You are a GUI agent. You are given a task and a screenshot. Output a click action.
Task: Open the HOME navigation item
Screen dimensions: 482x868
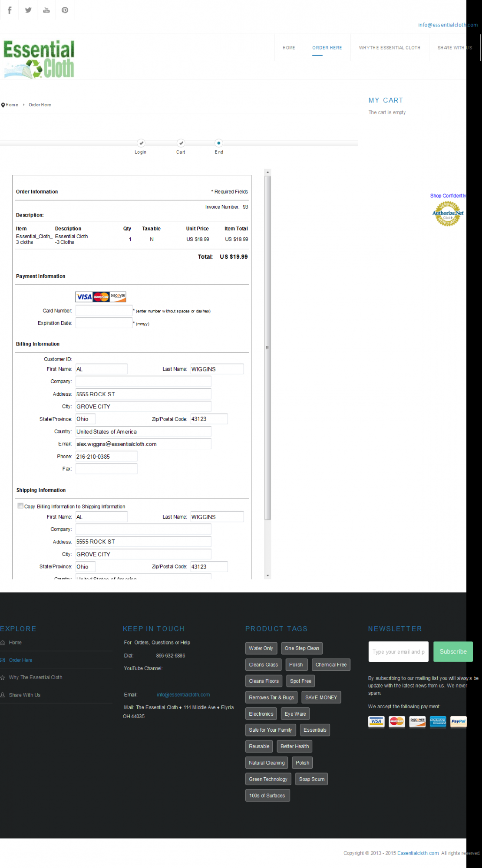click(x=289, y=48)
